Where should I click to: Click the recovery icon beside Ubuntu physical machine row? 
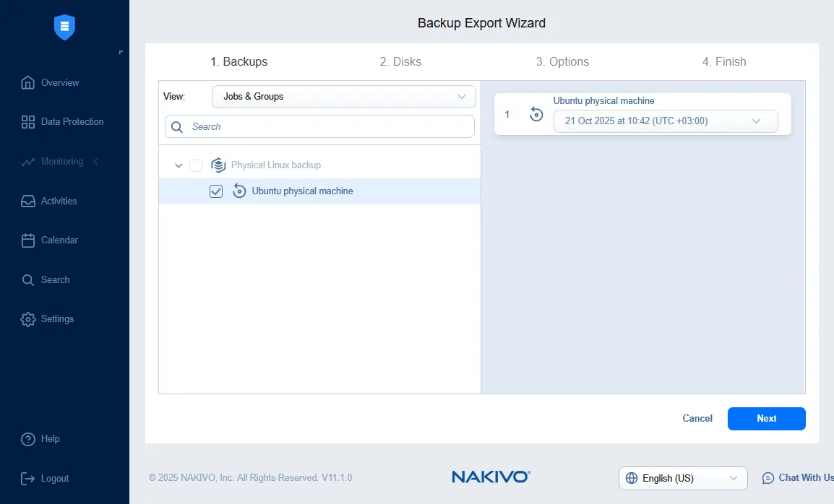coord(239,191)
